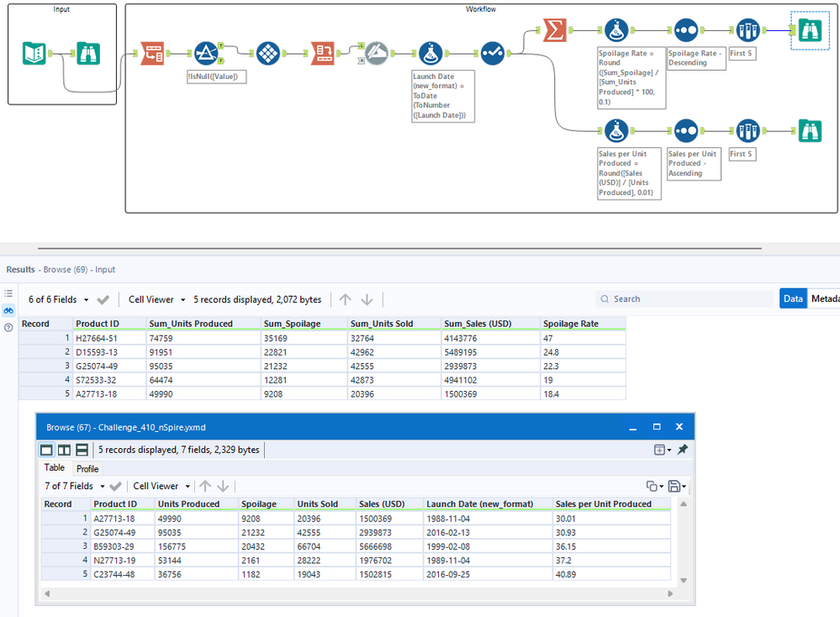Toggle stacked split view in Browse window
Screen dimensions: 840x617
82,450
